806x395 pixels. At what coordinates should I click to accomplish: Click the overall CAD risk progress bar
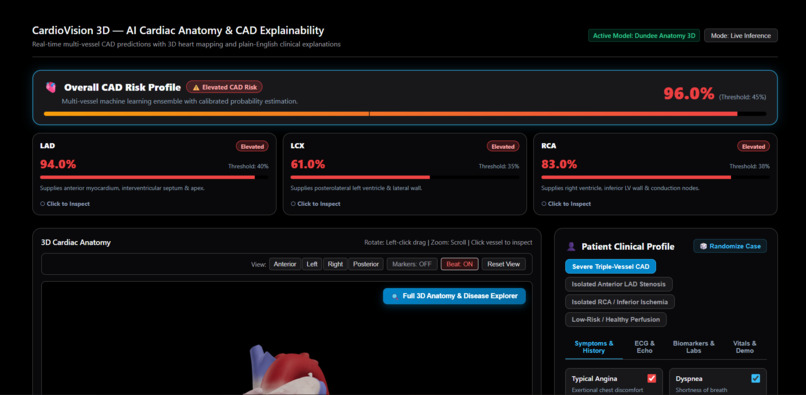(405, 114)
